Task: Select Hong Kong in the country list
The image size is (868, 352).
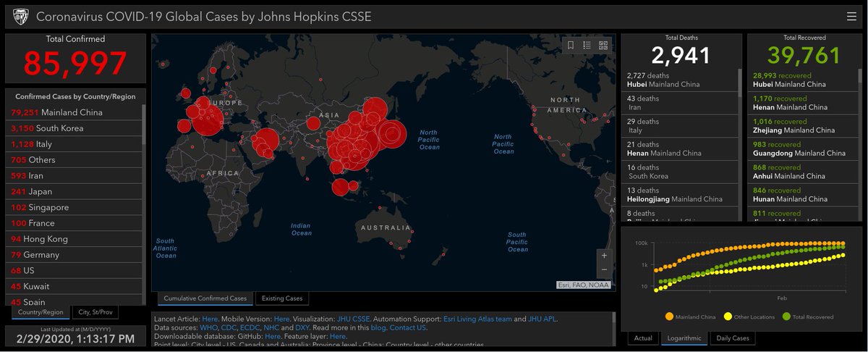Action: [x=75, y=239]
